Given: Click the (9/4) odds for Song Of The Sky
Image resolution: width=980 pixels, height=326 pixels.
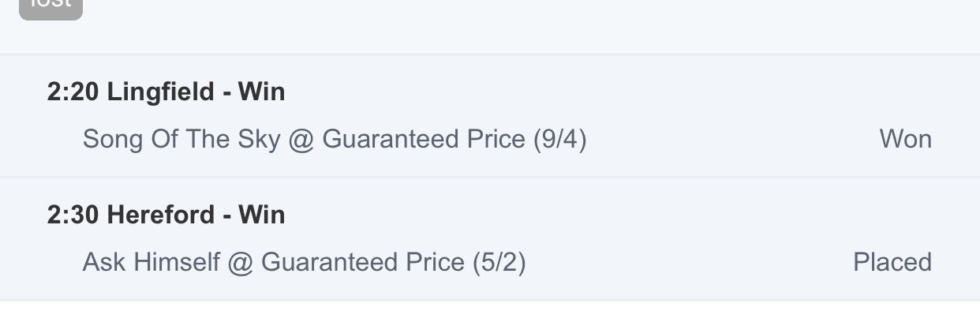Looking at the screenshot, I should click(x=559, y=140).
